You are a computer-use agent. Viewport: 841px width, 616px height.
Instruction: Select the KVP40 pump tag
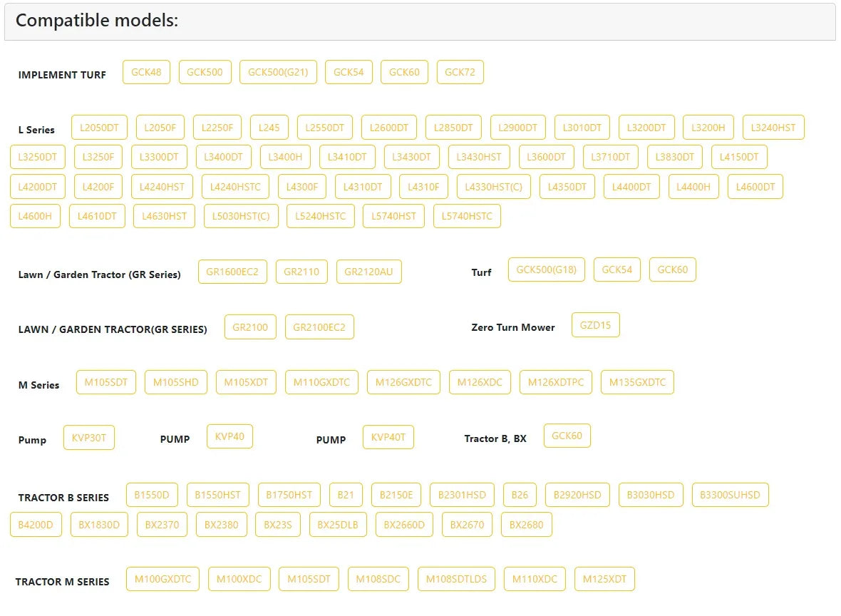(x=229, y=436)
